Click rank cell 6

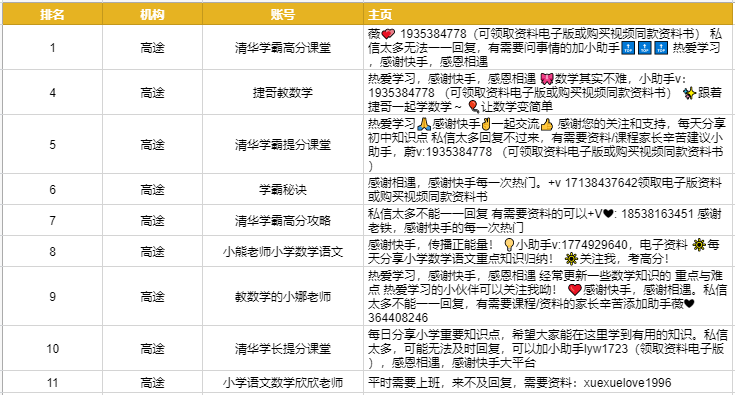52,189
